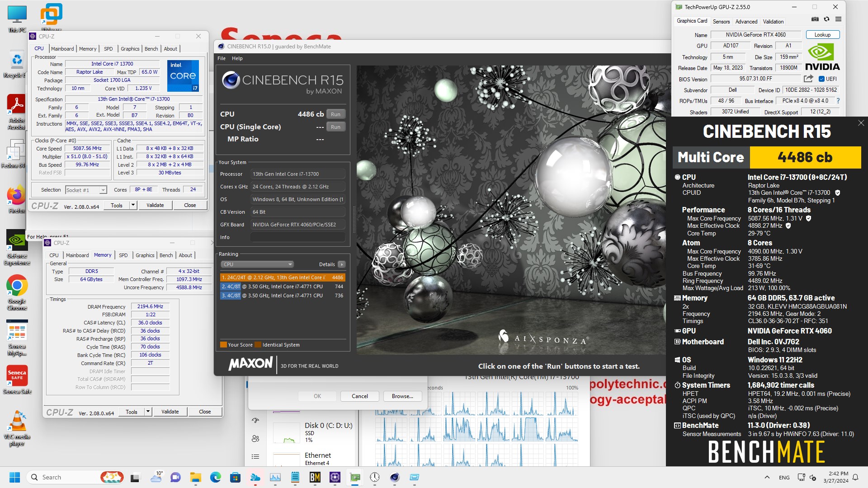The image size is (868, 488).
Task: Open the Sensors tab in GPU-Z
Action: [721, 21]
